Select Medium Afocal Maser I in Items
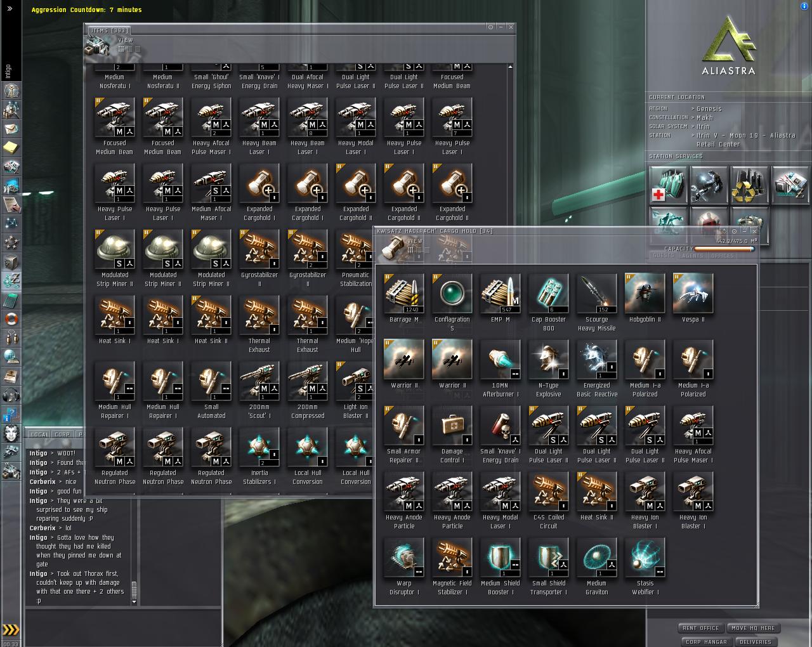812x647 pixels. pyautogui.click(x=211, y=192)
